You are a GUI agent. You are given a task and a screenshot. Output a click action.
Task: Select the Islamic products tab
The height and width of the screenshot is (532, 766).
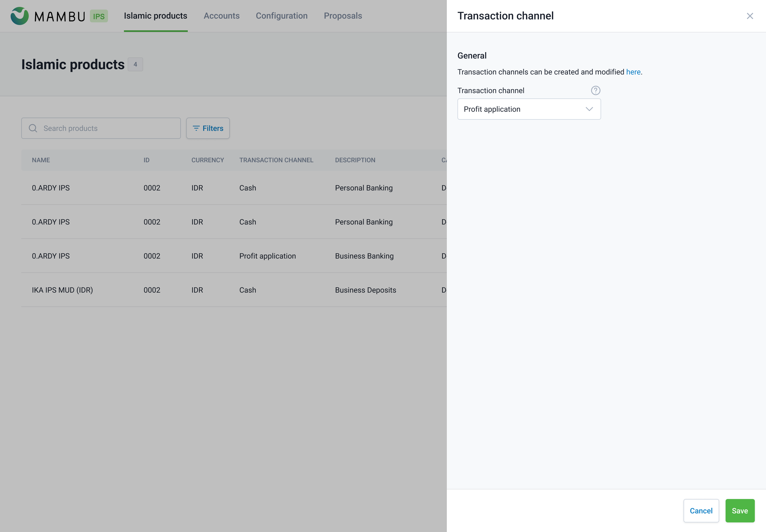[x=155, y=16]
